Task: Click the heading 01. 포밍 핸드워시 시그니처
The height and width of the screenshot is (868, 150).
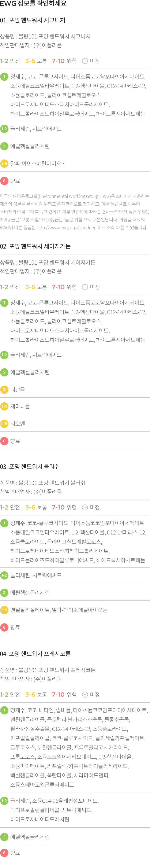Action: pos(33,20)
